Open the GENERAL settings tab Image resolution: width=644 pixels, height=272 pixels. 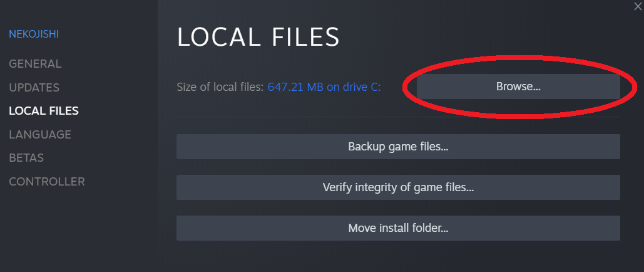(35, 64)
